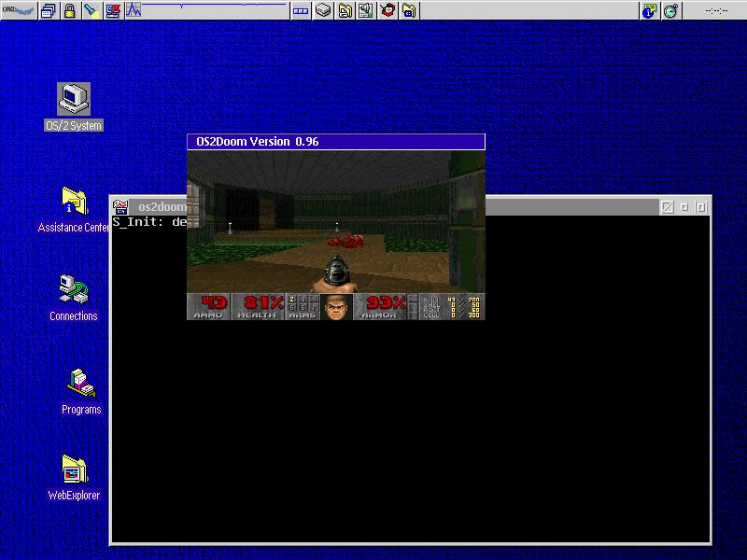The image size is (747, 560).
Task: Click the red 43 AMMO counter
Action: click(x=214, y=302)
